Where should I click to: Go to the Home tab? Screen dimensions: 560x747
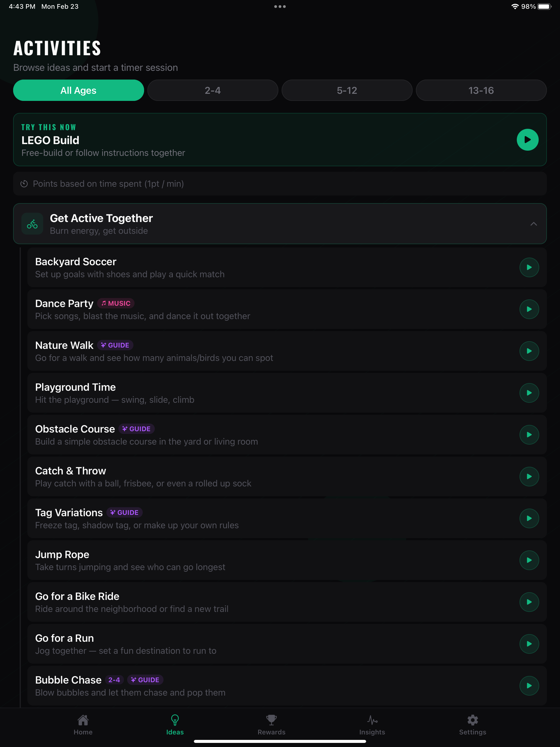coord(83,725)
